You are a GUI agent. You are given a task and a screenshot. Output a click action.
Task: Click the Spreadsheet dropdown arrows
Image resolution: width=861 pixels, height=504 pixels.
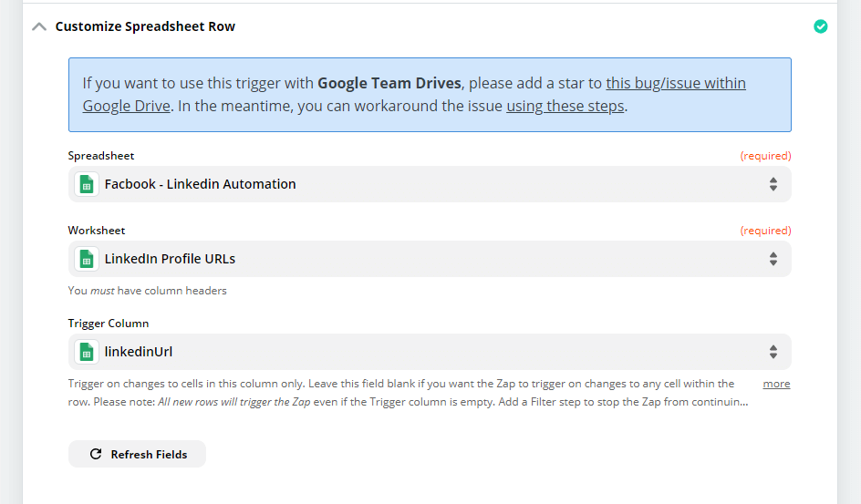773,184
